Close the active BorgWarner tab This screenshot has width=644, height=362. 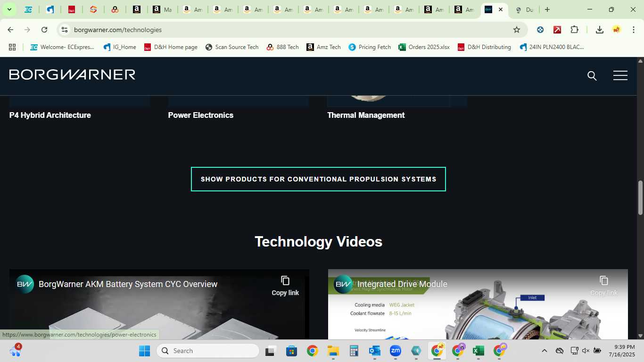tap(501, 9)
